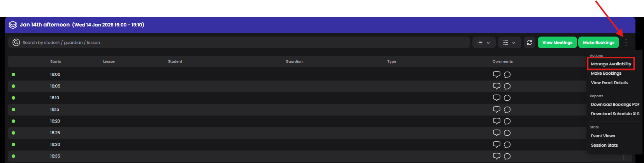Click the round chat icon for 16:05
Image resolution: width=644 pixels, height=163 pixels.
pyautogui.click(x=507, y=86)
